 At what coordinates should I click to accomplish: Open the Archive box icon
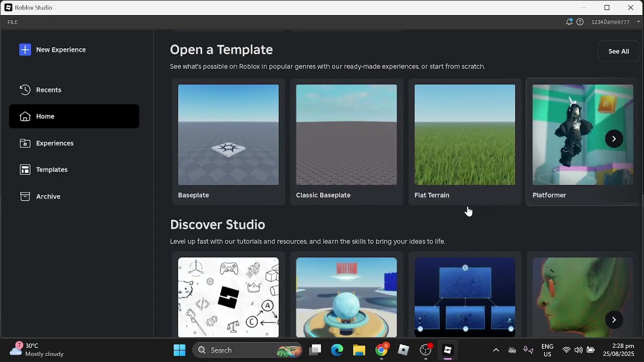[x=25, y=196]
